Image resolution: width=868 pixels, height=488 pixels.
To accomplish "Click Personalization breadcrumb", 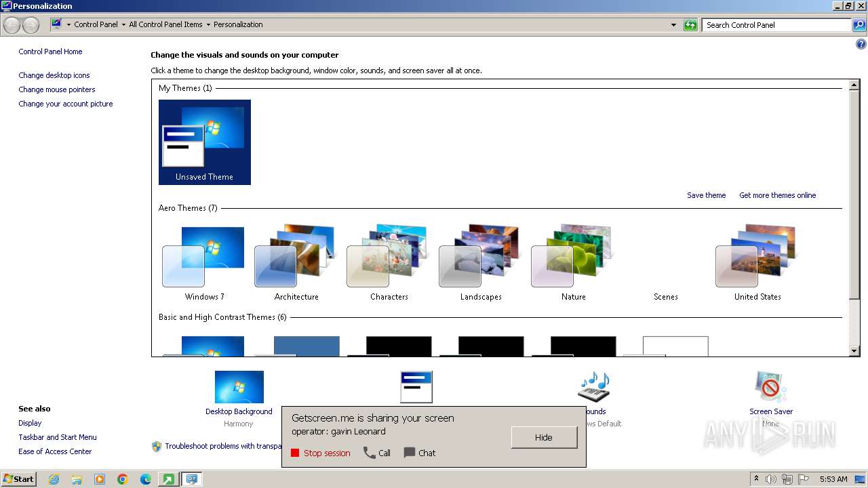I will tap(238, 24).
